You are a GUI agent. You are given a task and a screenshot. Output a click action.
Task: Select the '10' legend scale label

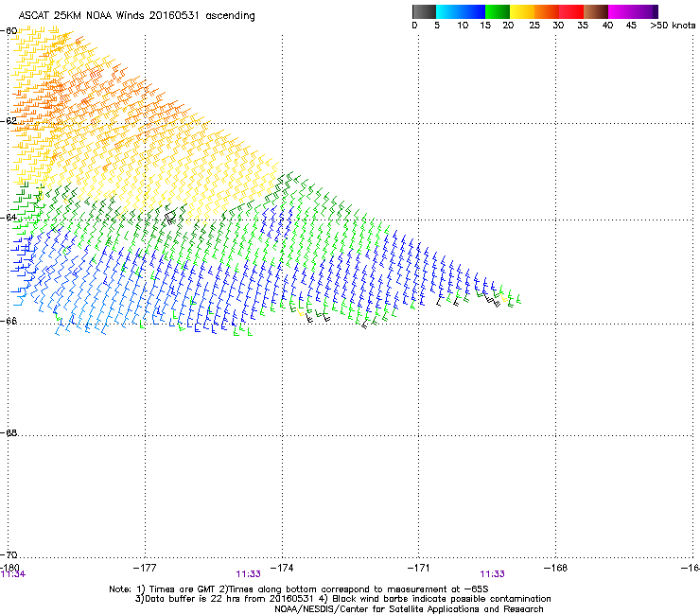(463, 26)
